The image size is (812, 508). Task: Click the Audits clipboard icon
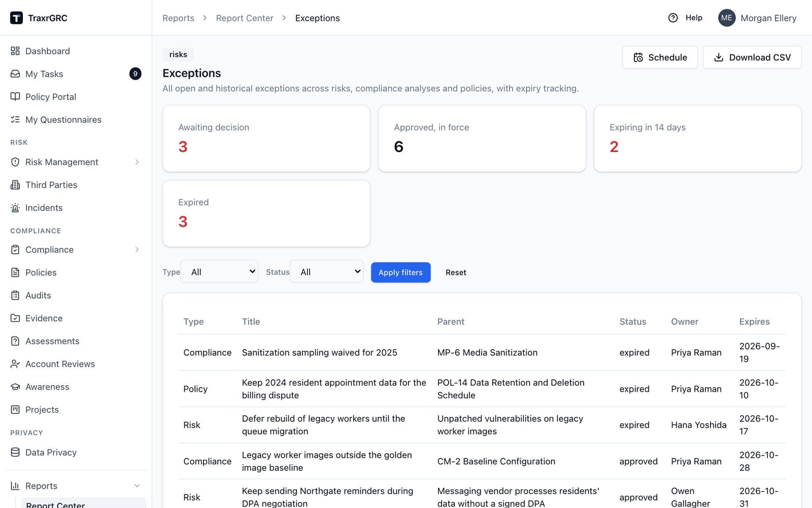click(15, 295)
